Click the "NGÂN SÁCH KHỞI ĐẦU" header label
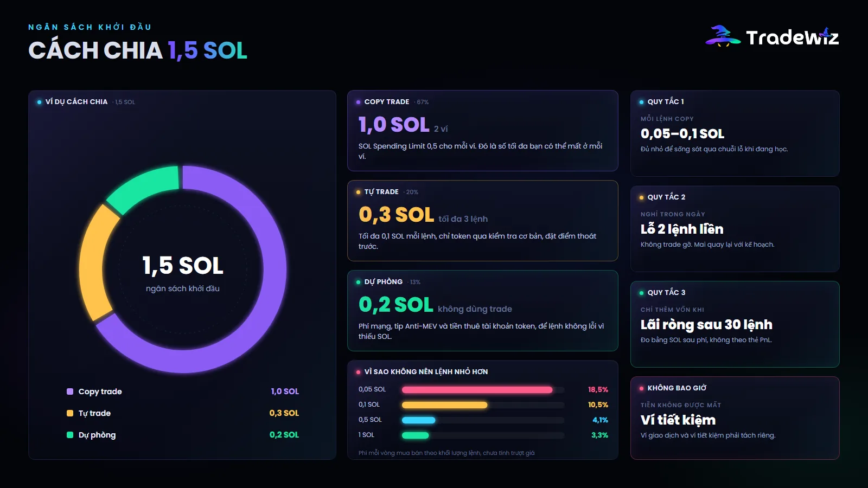 point(90,27)
